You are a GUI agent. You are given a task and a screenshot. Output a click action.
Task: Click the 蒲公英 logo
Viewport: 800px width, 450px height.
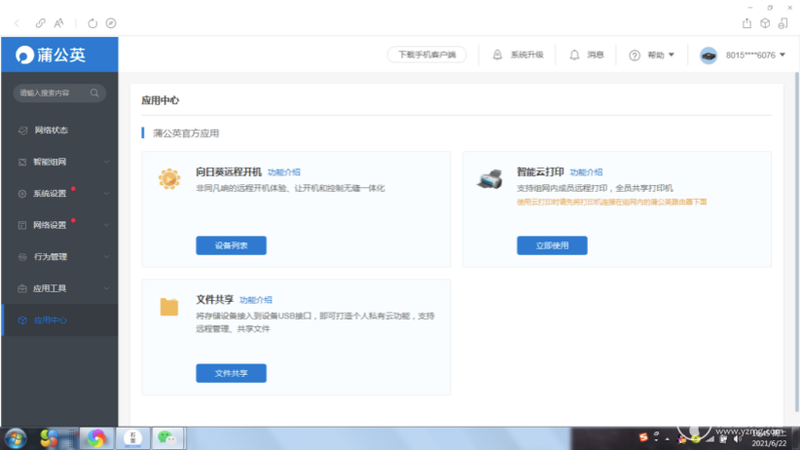click(50, 55)
